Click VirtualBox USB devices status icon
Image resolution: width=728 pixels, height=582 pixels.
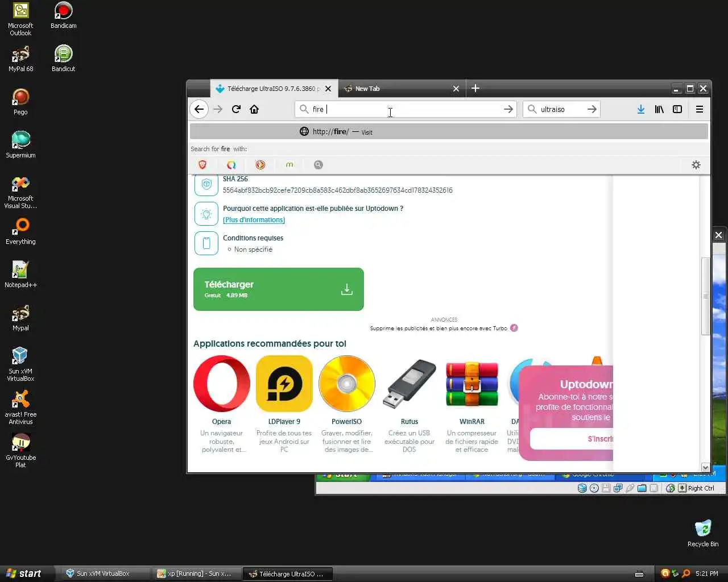pyautogui.click(x=630, y=488)
